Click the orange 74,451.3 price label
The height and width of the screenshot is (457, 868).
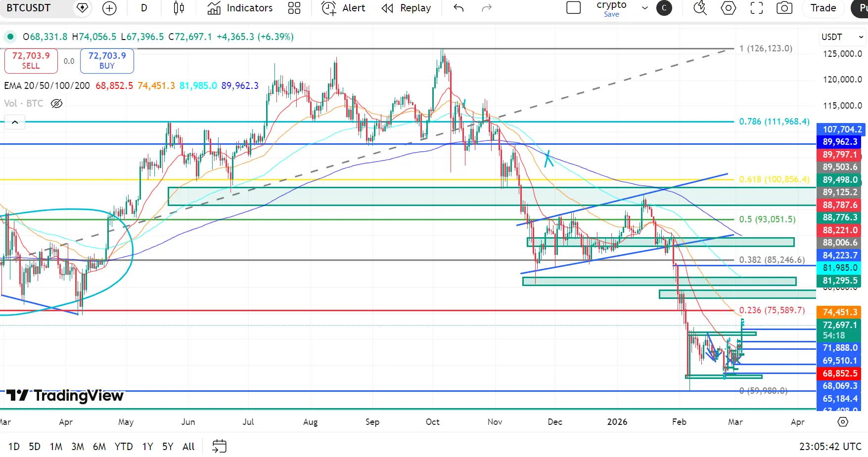(839, 312)
